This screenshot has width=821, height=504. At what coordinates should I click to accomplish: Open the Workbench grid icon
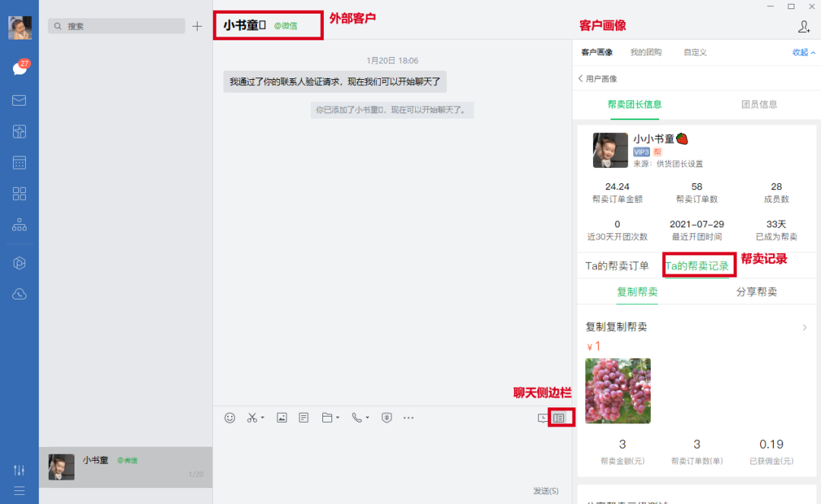20,194
